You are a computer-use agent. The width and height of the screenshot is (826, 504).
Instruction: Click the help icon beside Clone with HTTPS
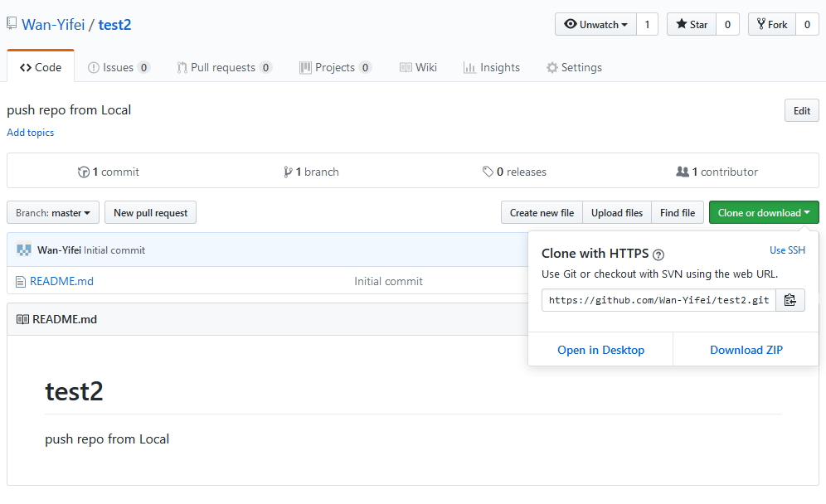point(658,254)
